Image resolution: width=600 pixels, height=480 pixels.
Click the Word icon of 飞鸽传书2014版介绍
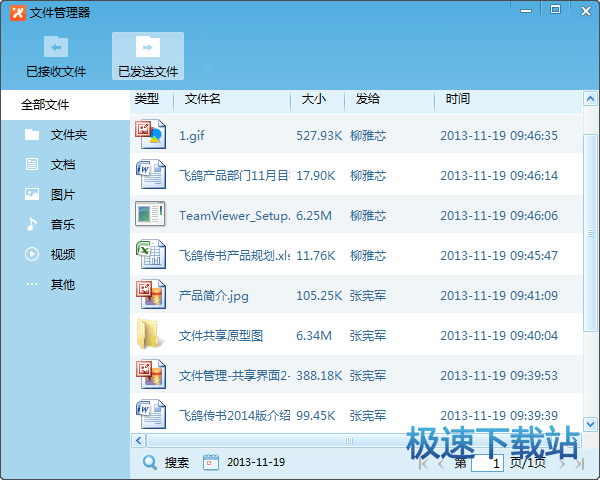[151, 414]
